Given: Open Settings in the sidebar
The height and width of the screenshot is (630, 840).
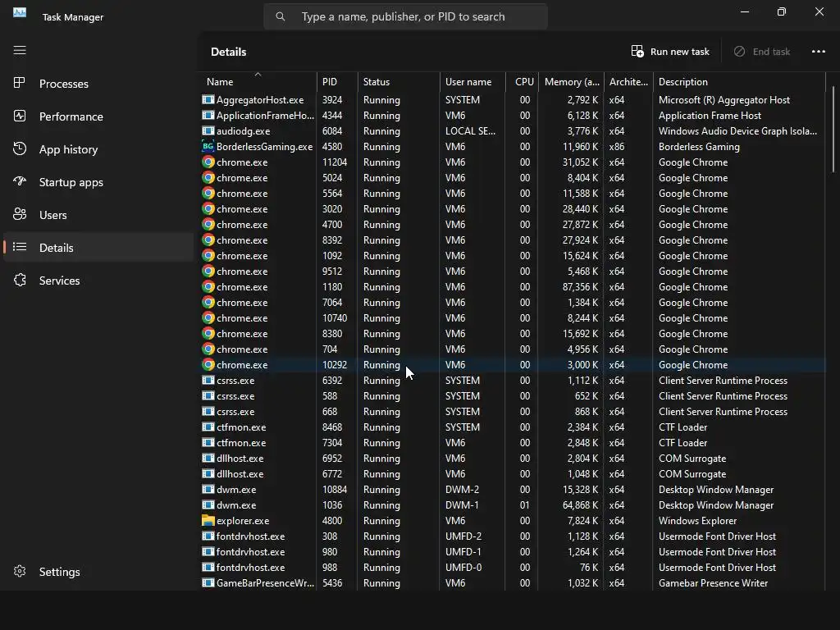Looking at the screenshot, I should click(98, 572).
